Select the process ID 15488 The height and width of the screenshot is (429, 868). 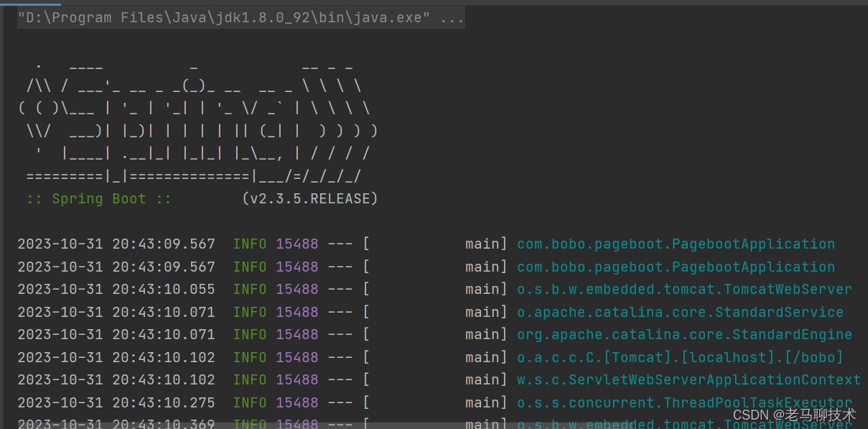point(297,244)
